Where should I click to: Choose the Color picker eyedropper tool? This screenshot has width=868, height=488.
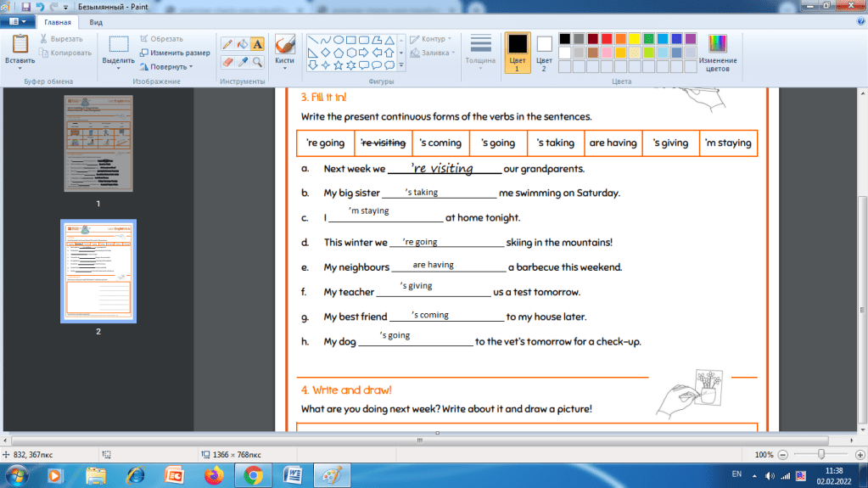(242, 62)
